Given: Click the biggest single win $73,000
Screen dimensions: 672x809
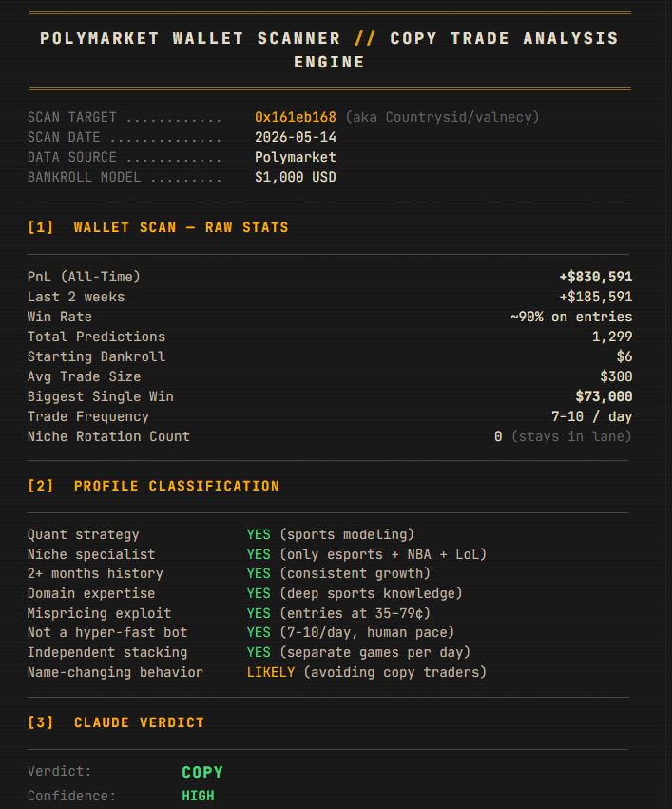Looking at the screenshot, I should click(604, 396).
